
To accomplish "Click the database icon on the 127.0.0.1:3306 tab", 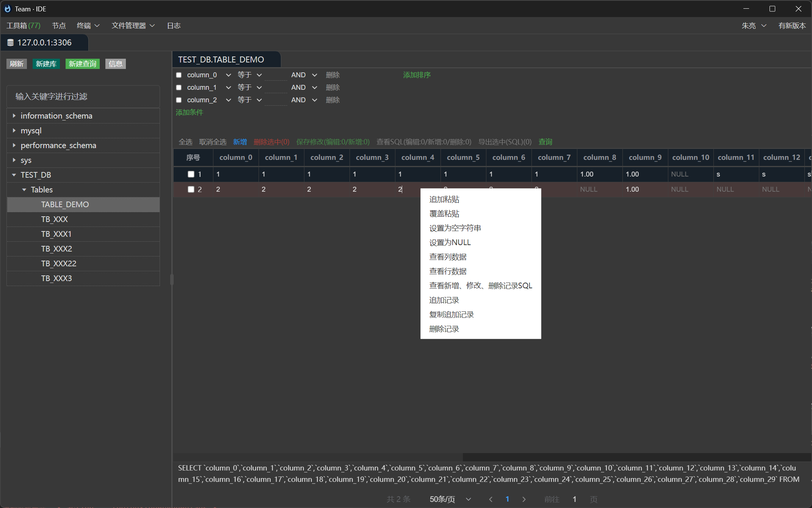I will point(11,42).
